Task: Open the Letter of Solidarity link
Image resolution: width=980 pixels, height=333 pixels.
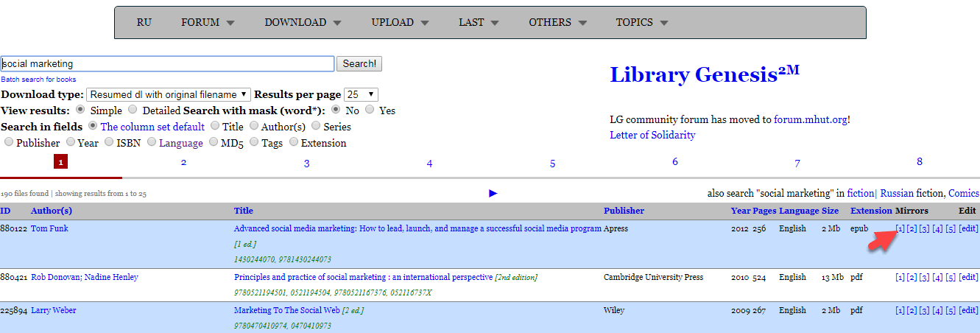Action: tap(652, 135)
